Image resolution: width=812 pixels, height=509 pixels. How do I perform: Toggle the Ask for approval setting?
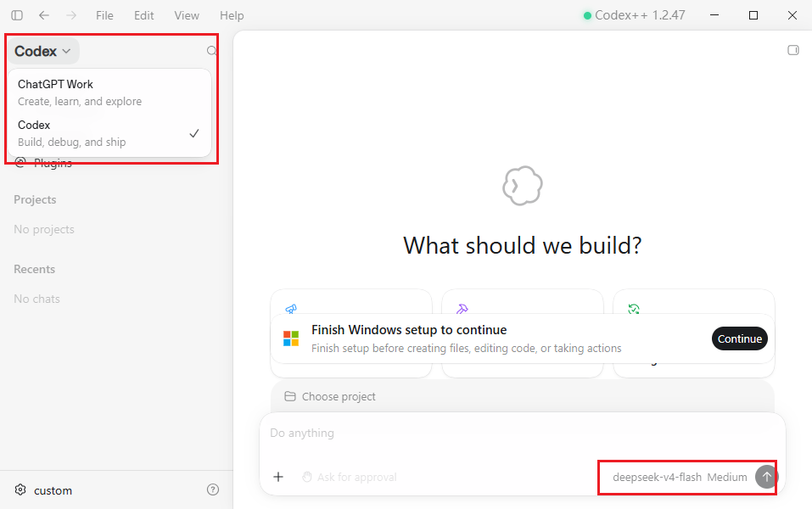350,477
